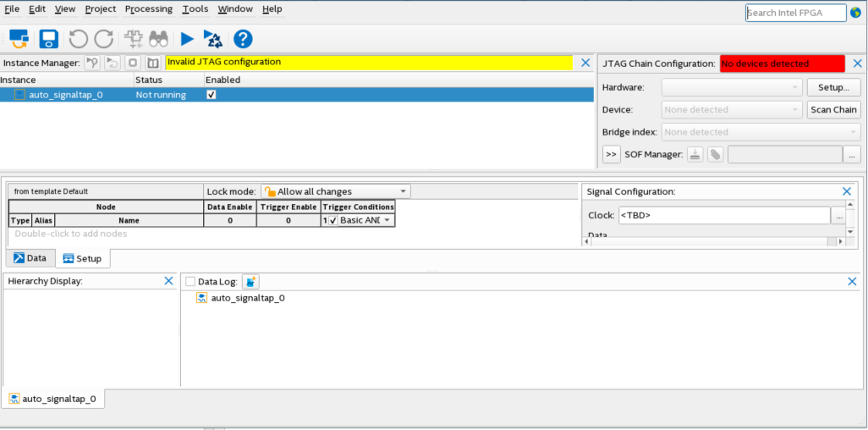Switch to the Data tab
The width and height of the screenshot is (868, 430).
(30, 258)
